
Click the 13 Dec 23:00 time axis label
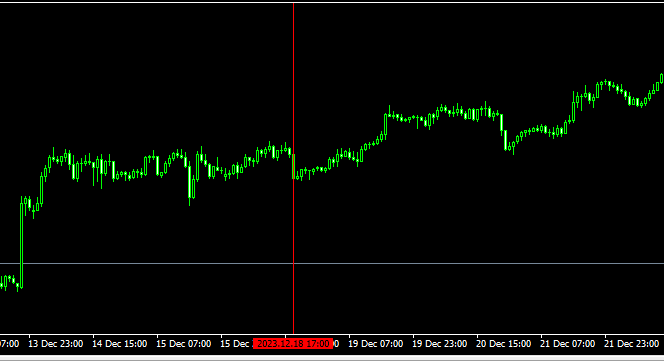55,344
